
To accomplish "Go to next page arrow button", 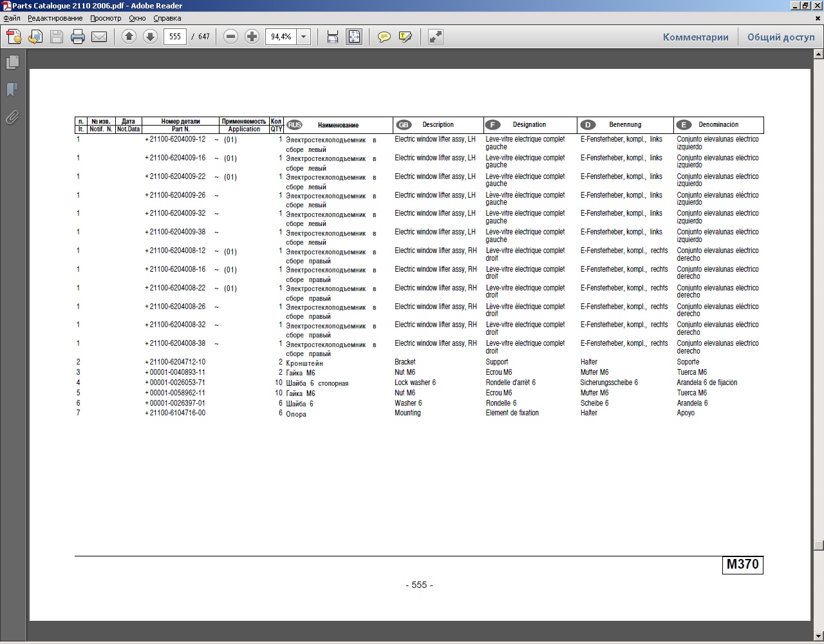I will click(x=150, y=37).
